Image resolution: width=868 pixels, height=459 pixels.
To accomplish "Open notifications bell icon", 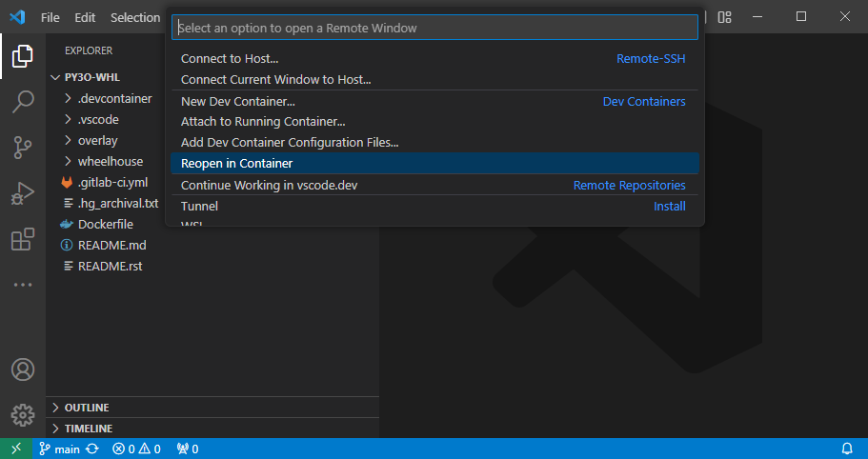I will pos(847,449).
